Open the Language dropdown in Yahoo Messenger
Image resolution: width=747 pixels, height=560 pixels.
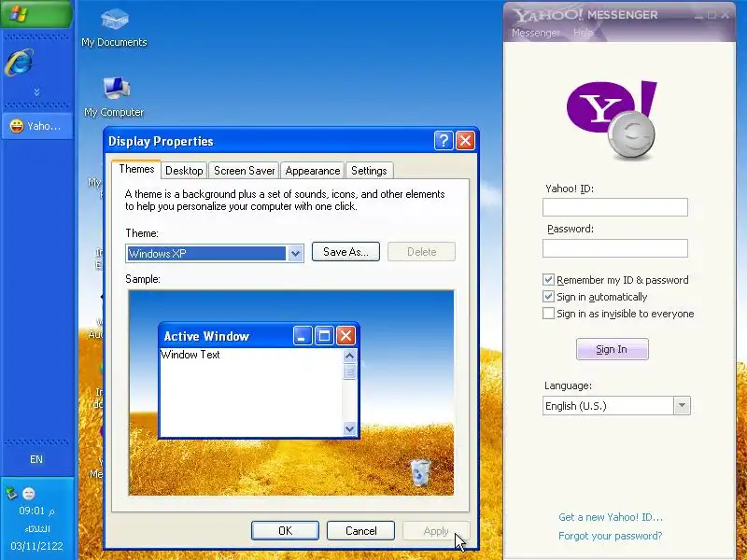coord(683,406)
